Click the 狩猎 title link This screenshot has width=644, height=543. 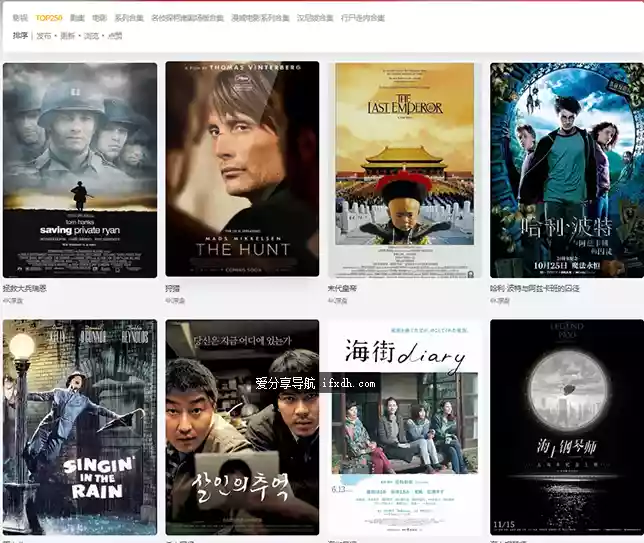pyautogui.click(x=173, y=288)
